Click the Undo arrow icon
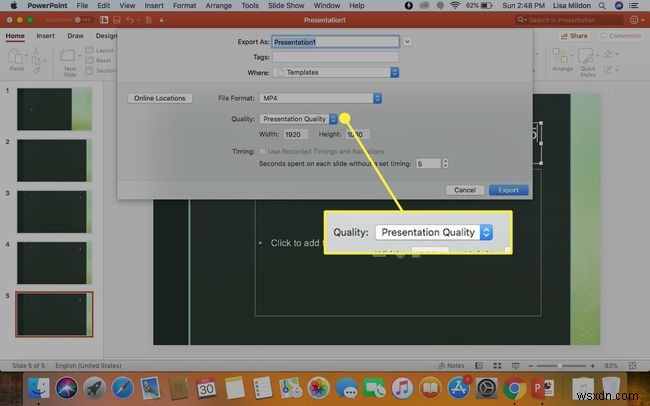650x406 pixels. [x=130, y=20]
